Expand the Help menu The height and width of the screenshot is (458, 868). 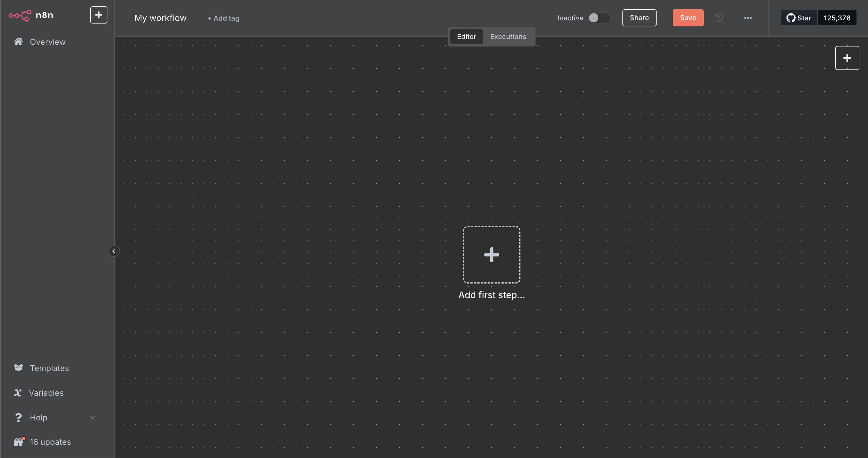38,417
